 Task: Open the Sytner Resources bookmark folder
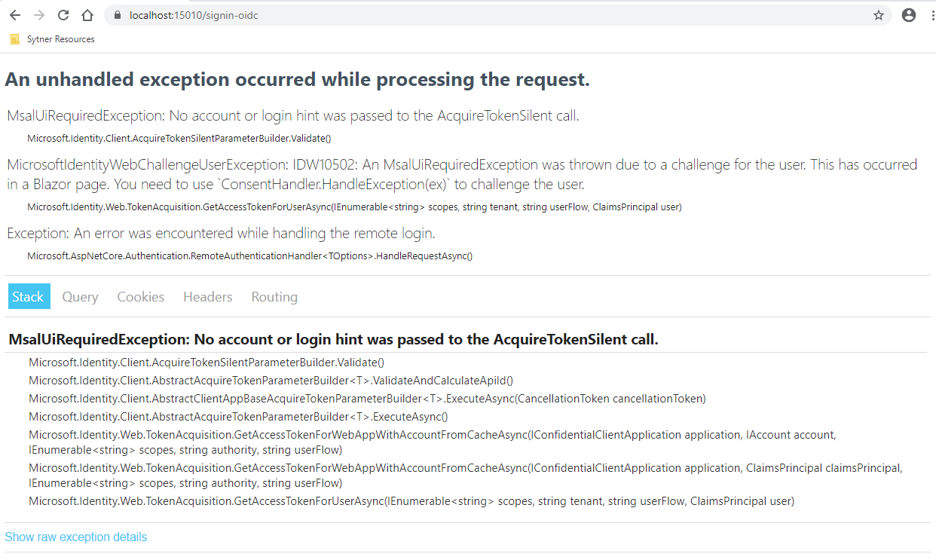click(53, 39)
